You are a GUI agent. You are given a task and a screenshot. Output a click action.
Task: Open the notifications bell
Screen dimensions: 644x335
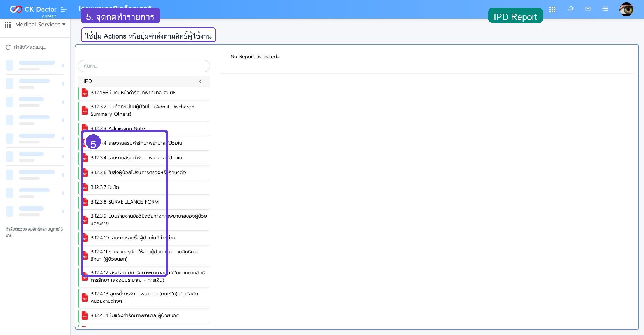[x=571, y=9]
